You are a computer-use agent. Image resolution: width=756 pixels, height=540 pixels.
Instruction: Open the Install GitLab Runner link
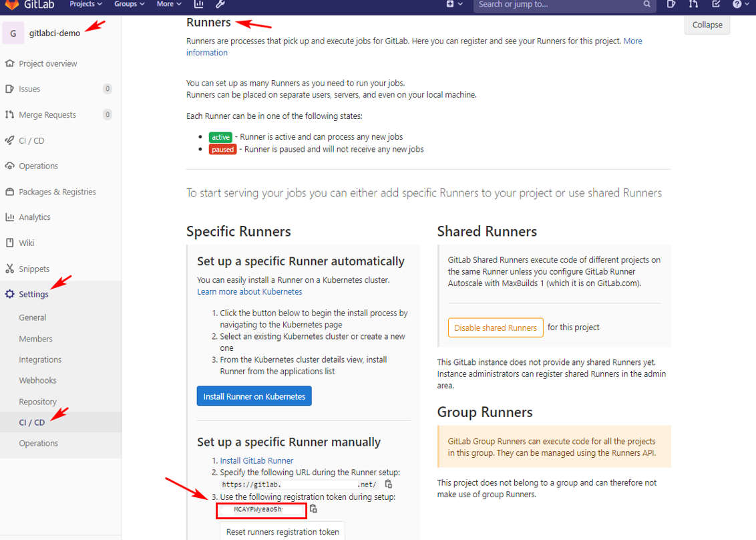tap(256, 460)
